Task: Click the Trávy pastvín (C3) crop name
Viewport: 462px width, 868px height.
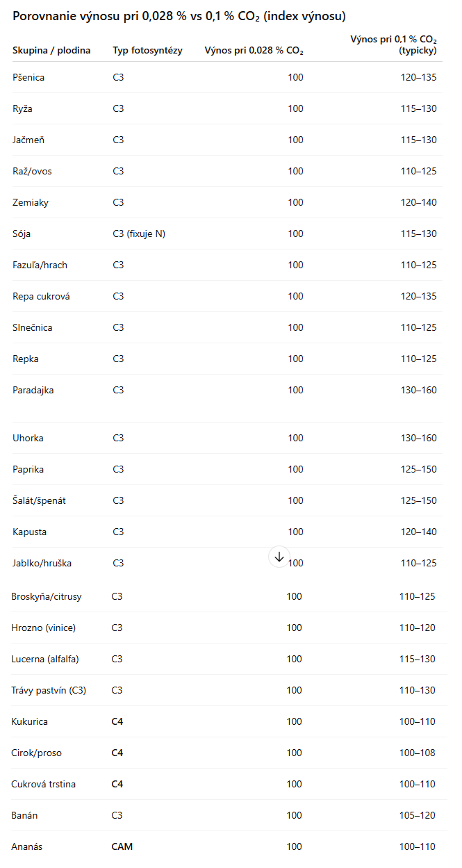Action: pos(49,690)
